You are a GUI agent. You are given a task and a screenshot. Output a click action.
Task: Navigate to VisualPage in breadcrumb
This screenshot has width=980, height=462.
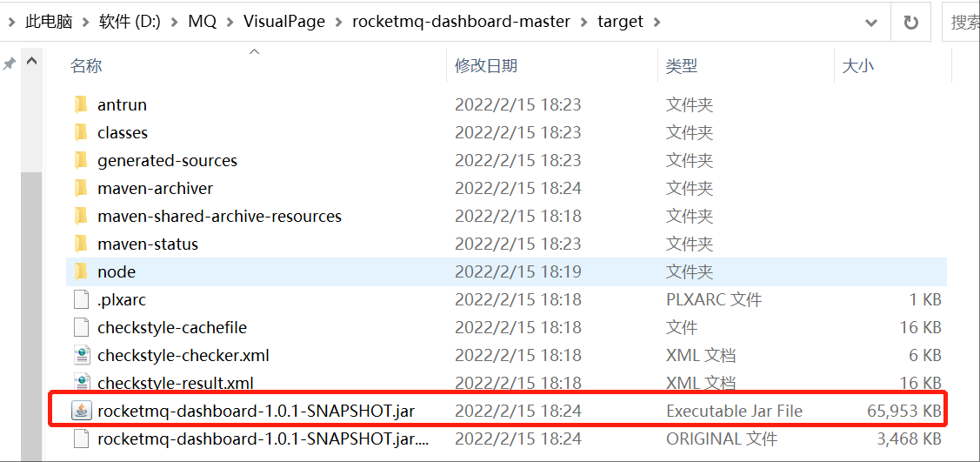(284, 22)
